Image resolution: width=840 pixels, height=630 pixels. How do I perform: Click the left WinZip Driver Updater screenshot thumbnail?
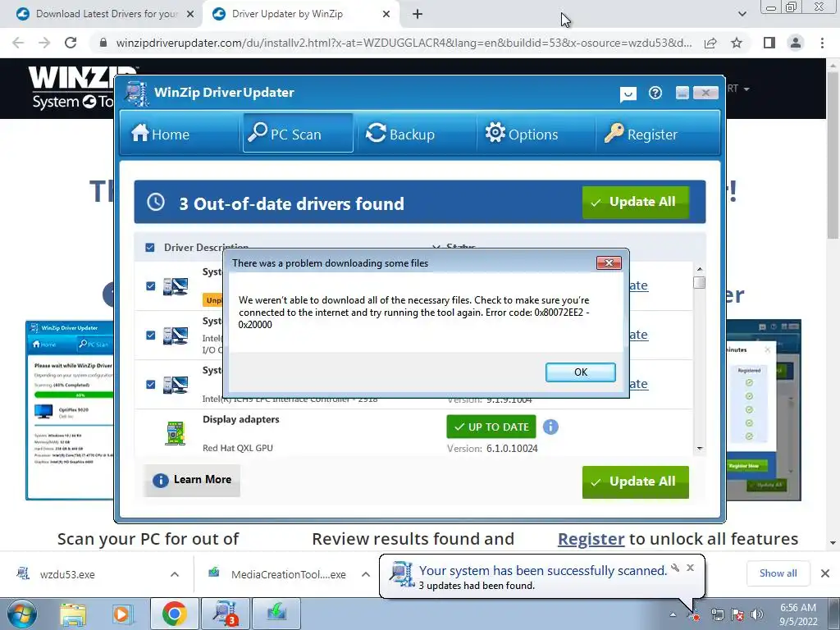click(70, 410)
